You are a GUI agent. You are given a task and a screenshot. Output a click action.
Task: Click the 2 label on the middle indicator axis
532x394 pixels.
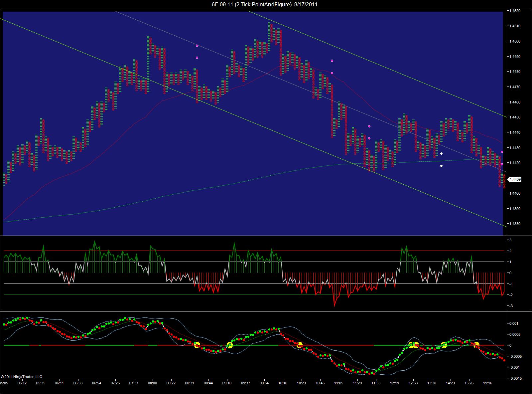(510, 251)
